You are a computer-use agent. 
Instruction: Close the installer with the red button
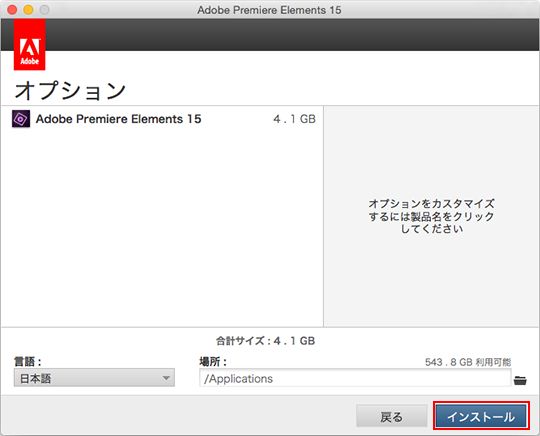tap(12, 10)
